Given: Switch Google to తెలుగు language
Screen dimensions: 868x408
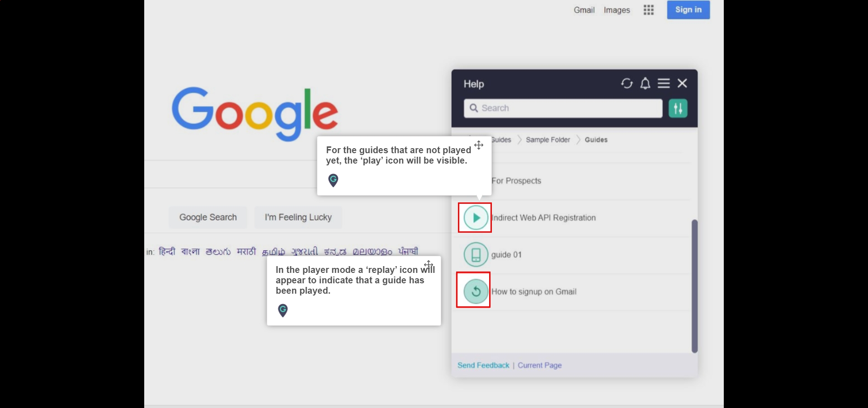Looking at the screenshot, I should tap(218, 252).
